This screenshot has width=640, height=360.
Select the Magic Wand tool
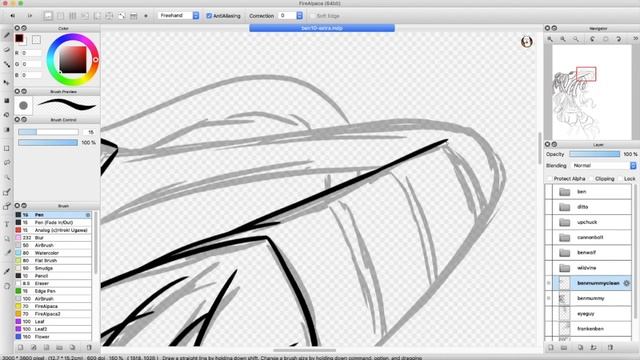tap(7, 177)
